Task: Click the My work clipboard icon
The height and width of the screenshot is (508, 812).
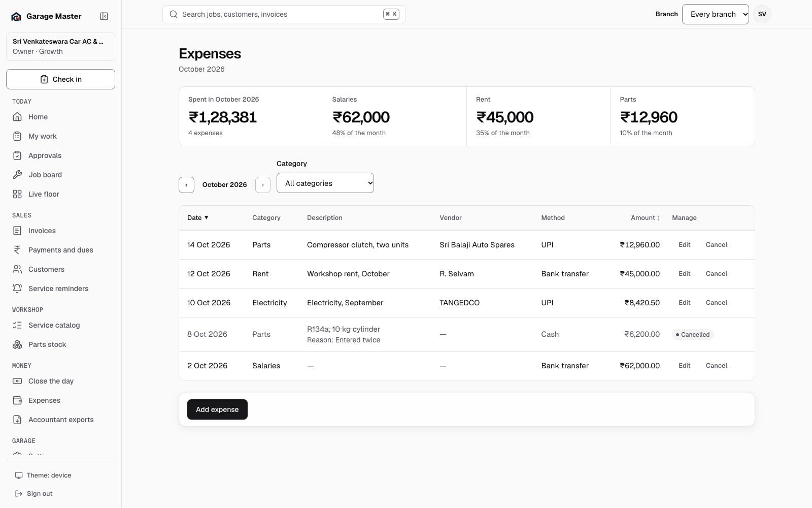Action: 17,136
